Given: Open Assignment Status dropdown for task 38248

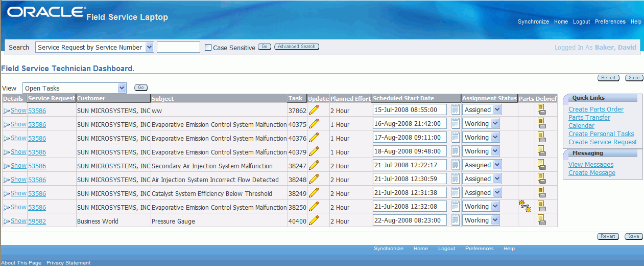Looking at the screenshot, I should click(x=482, y=179).
